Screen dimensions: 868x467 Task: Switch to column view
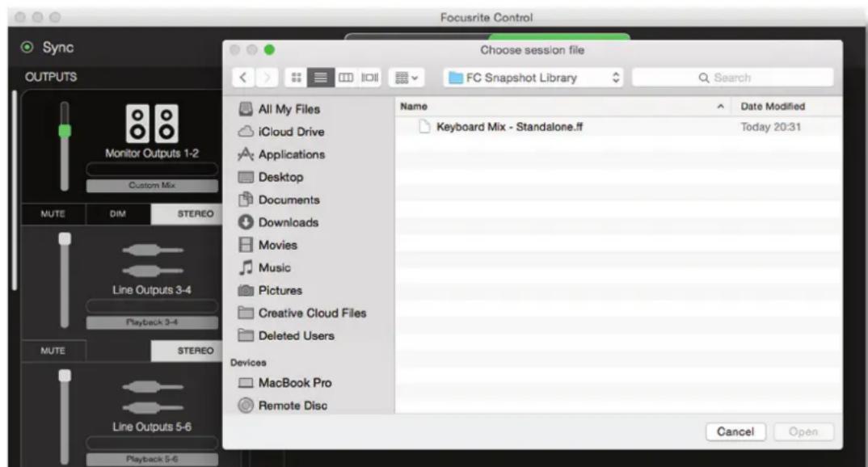pos(346,78)
